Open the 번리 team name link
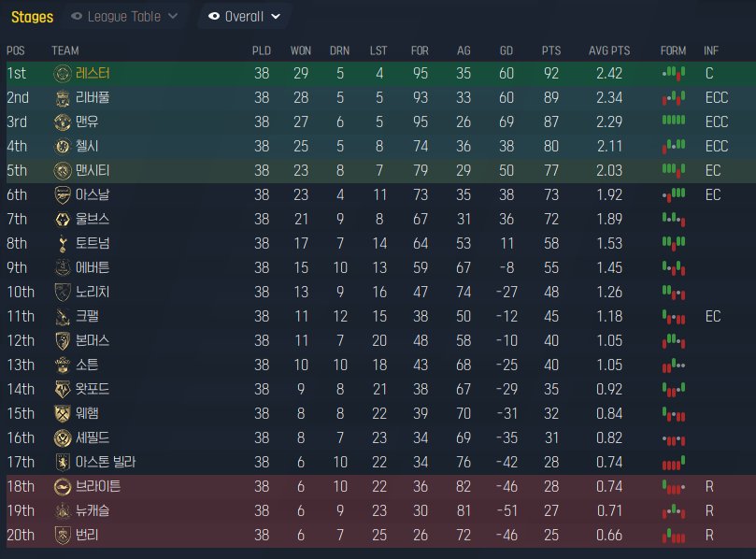Screen dimensions: 756x559 pos(87,535)
